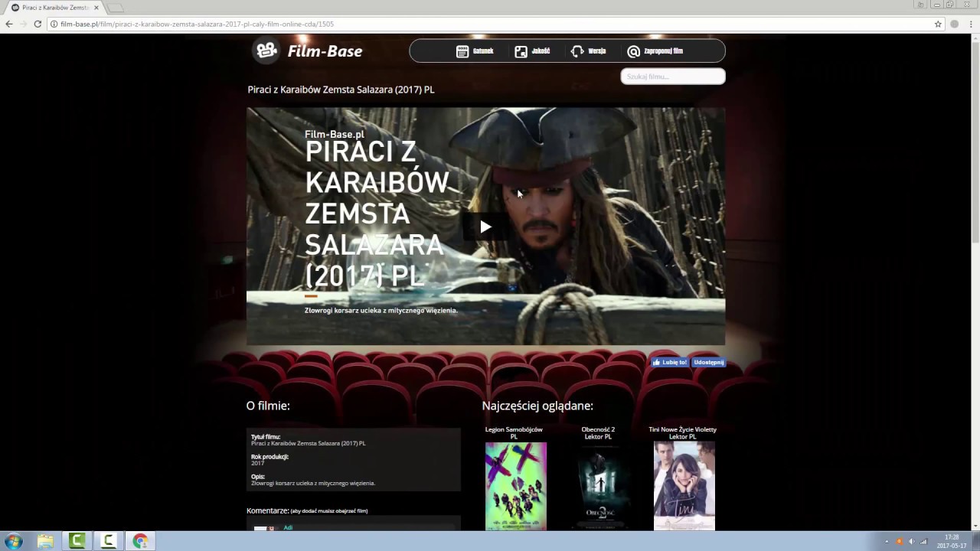Open the Gatunek genre menu

tap(475, 51)
